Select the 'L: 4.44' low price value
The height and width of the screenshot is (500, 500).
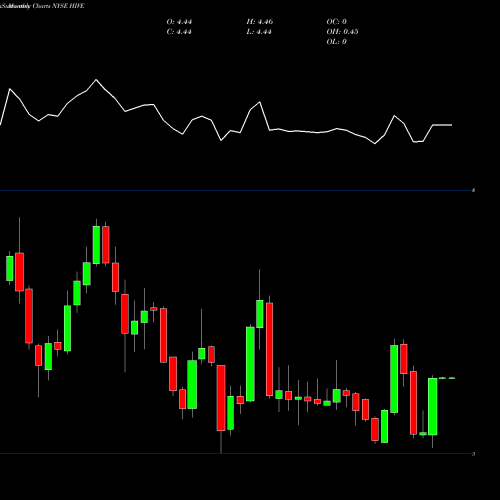[x=259, y=32]
